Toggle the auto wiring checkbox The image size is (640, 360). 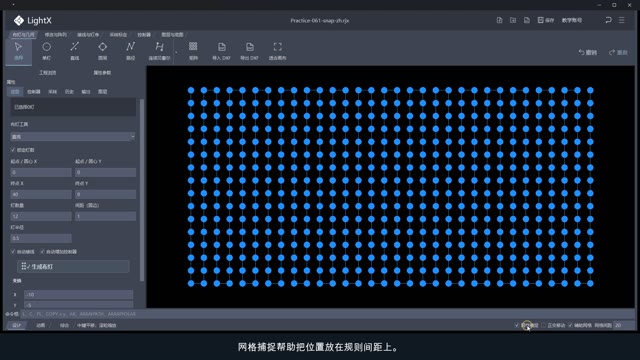coord(13,251)
